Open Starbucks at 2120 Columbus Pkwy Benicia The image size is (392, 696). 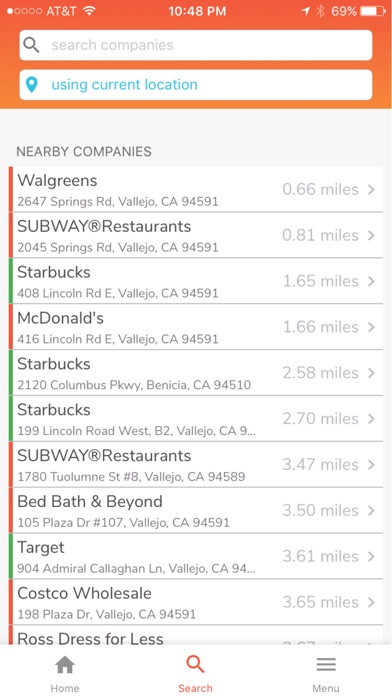[196, 373]
